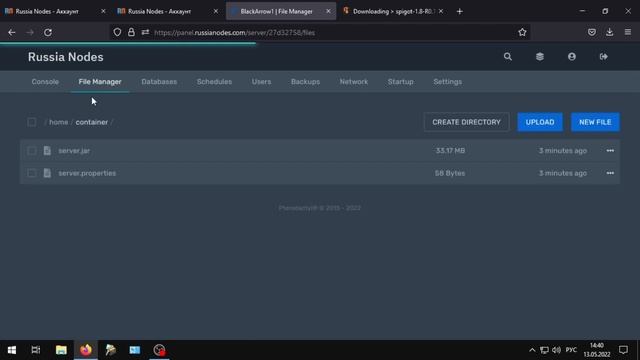Click the server.properties file icon

click(47, 173)
